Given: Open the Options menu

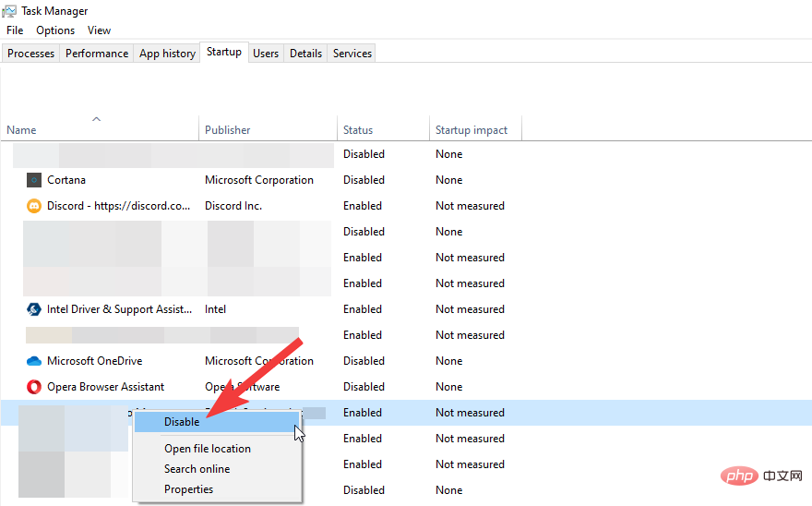Looking at the screenshot, I should click(x=55, y=30).
